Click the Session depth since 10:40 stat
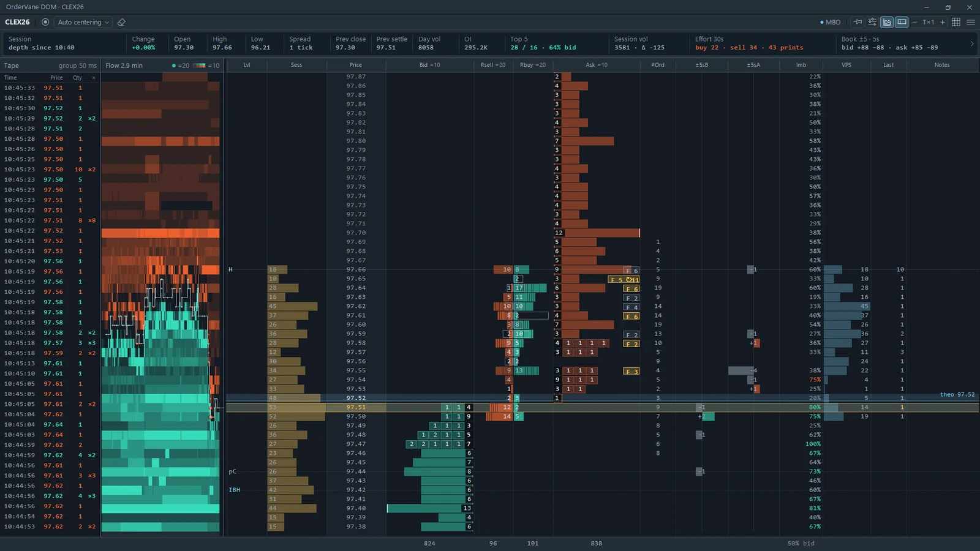Image resolution: width=980 pixels, height=551 pixels. pyautogui.click(x=42, y=43)
